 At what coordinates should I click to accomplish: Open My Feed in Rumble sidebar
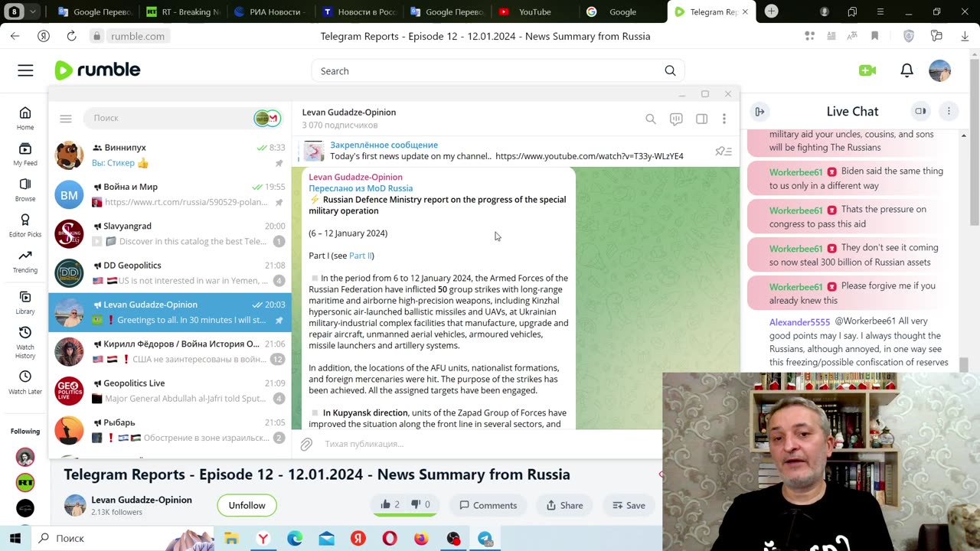point(25,154)
